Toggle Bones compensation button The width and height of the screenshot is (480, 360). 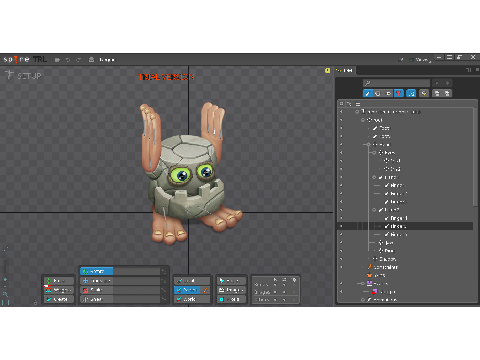[x=231, y=281]
